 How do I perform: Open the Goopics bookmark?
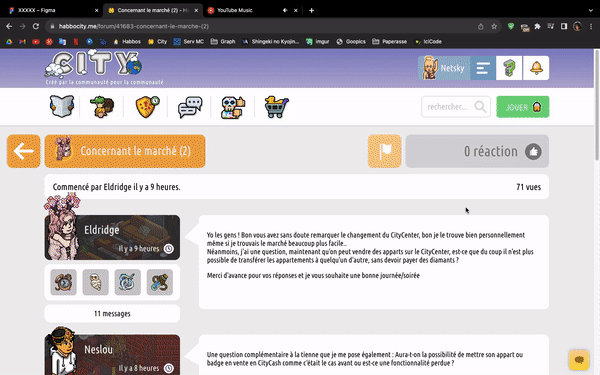coord(351,42)
